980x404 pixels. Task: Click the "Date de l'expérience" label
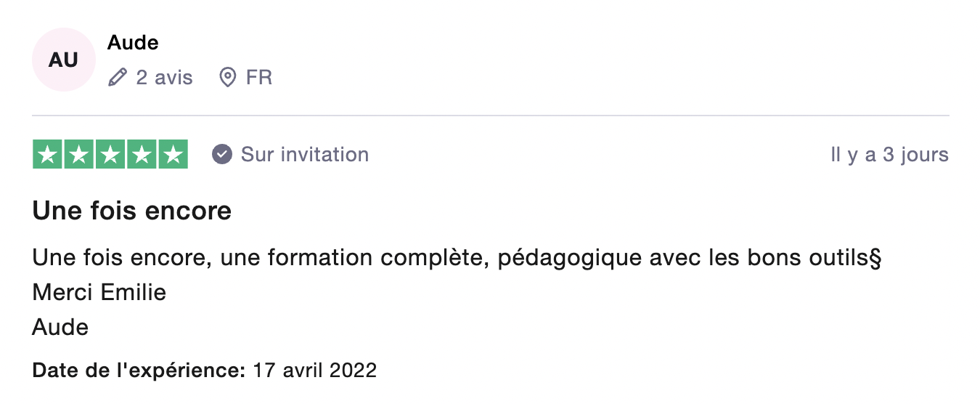coord(139,370)
